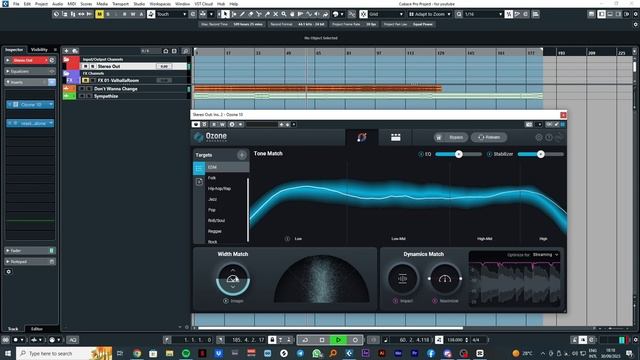640x360 pixels.
Task: Open the Optimize for Streaming dropdown
Action: [545, 255]
